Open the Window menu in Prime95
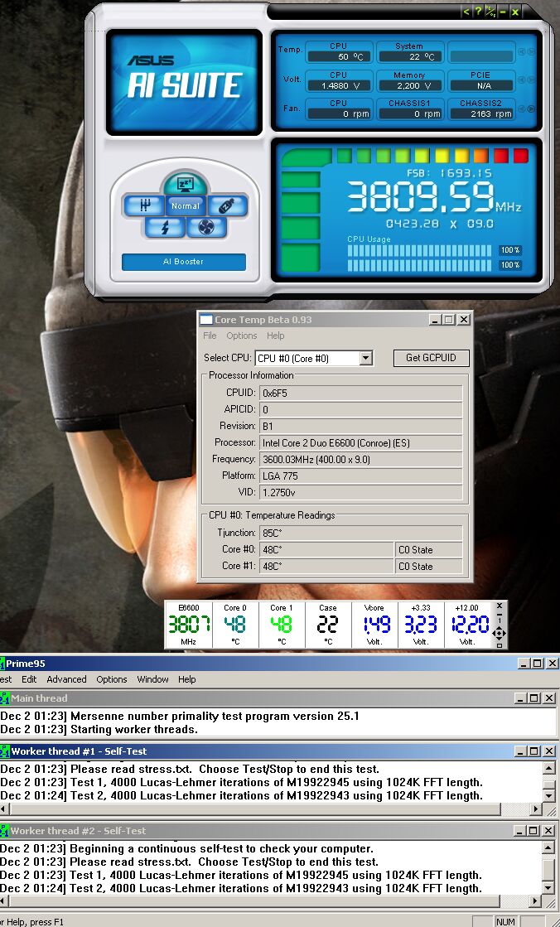 153,679
